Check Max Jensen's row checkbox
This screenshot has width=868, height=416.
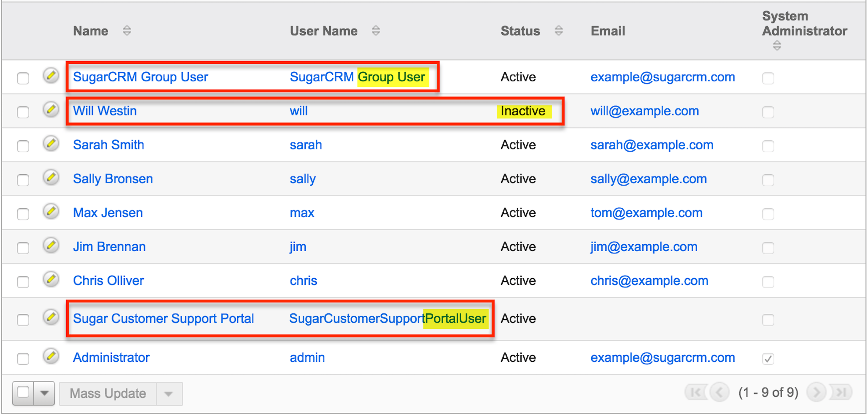coord(23,214)
